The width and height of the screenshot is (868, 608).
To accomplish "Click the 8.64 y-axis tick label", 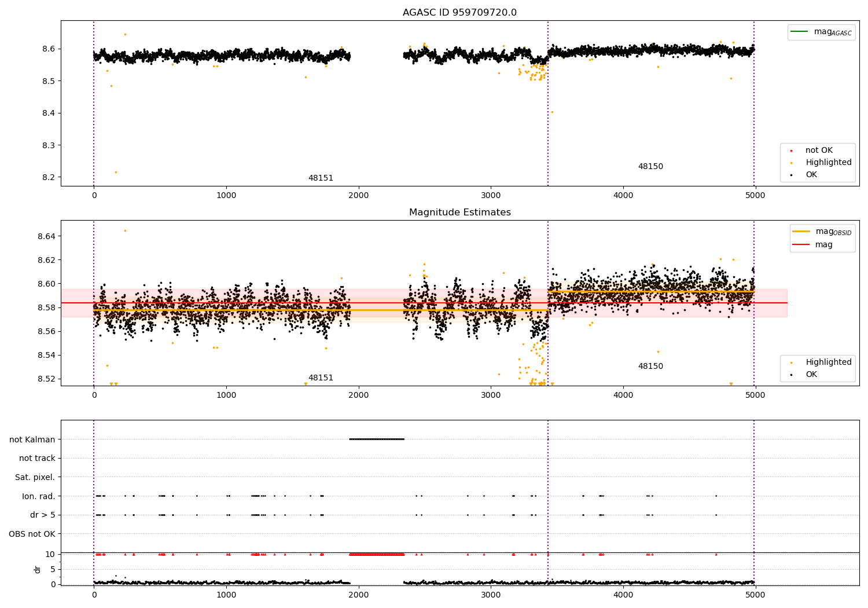I will pos(46,236).
